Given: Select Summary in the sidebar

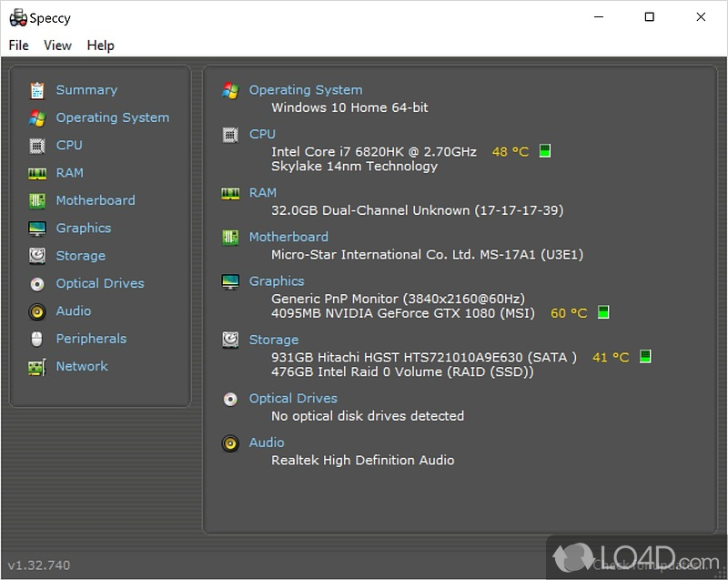Looking at the screenshot, I should point(86,89).
